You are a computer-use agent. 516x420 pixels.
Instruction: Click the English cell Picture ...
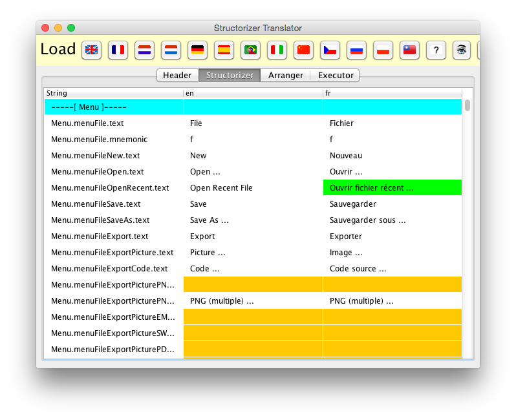click(253, 252)
